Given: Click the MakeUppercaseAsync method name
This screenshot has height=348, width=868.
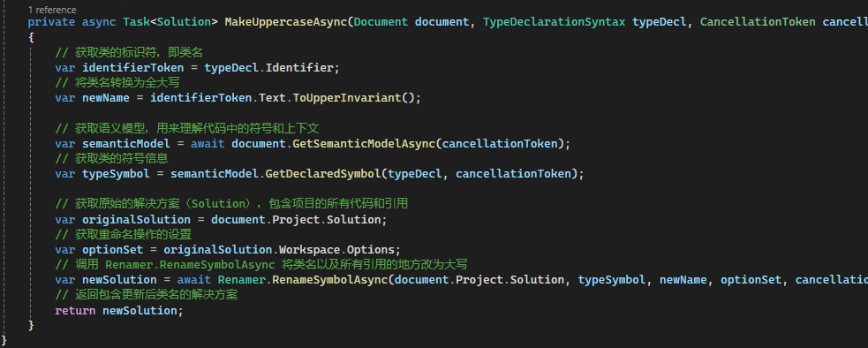Looking at the screenshot, I should [x=286, y=22].
